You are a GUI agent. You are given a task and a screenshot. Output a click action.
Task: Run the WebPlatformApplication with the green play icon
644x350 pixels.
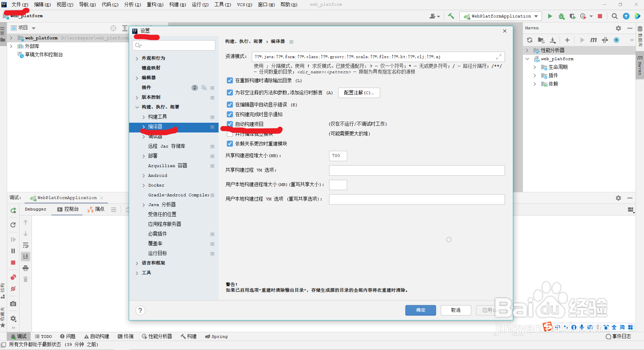[550, 16]
